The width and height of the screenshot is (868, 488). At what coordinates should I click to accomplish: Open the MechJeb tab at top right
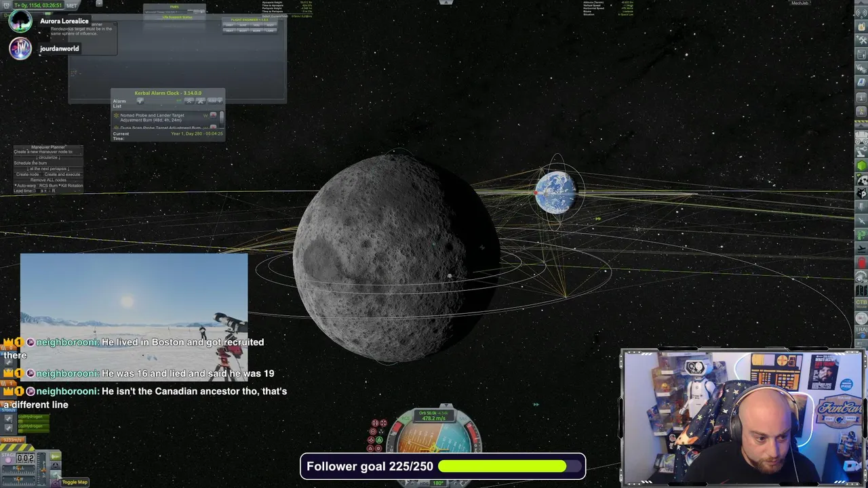(800, 3)
